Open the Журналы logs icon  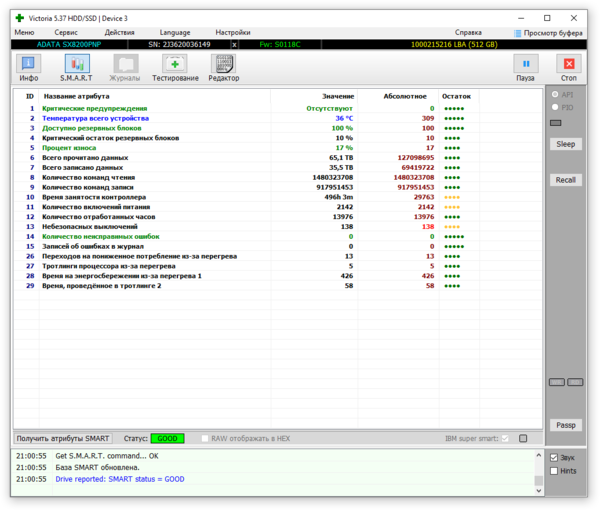tap(125, 68)
